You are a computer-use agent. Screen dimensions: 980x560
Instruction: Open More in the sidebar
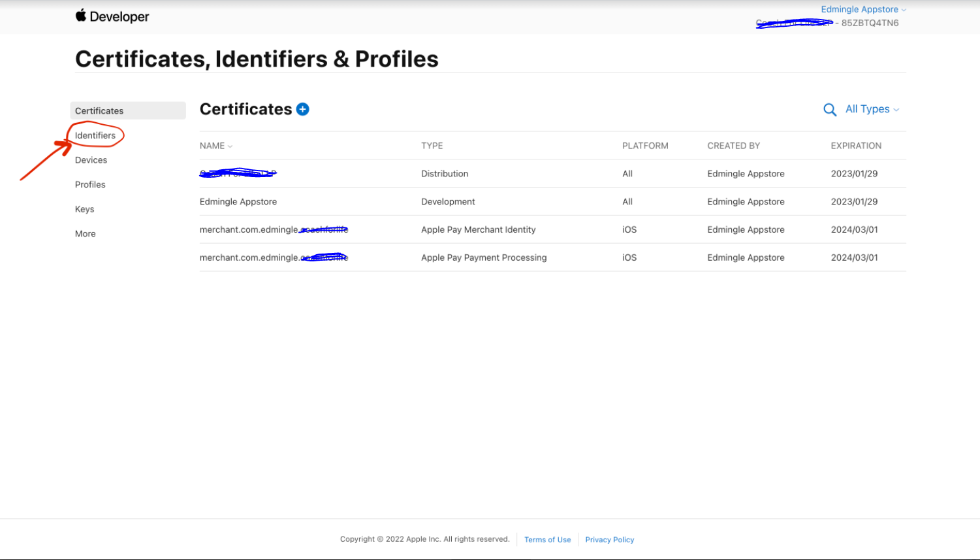(85, 234)
